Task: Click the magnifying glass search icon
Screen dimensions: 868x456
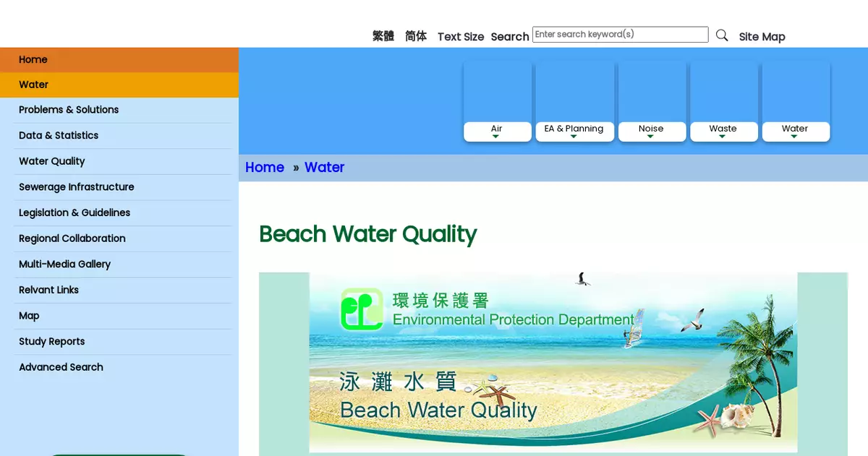Action: (x=721, y=35)
